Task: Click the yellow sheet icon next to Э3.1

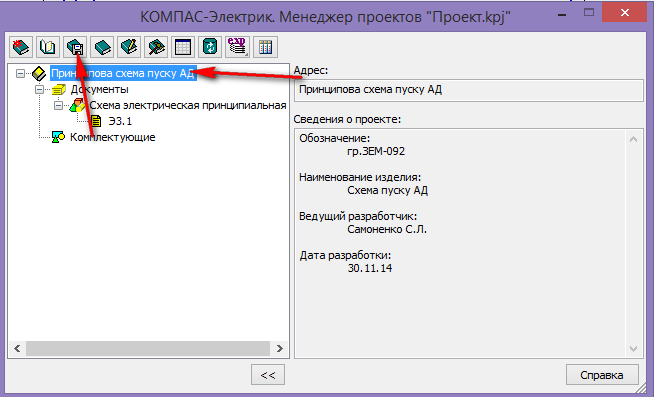Action: (96, 121)
